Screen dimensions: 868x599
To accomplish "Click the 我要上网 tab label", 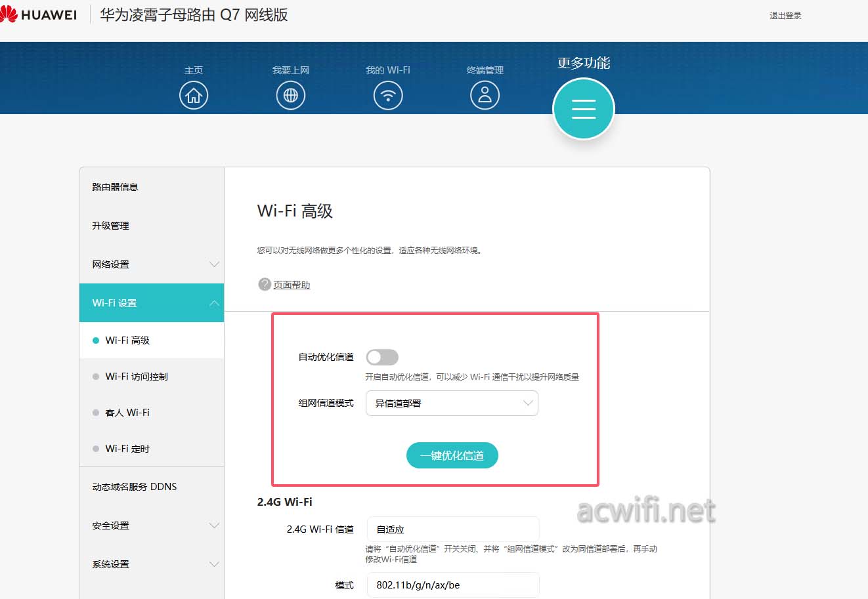I will click(x=291, y=70).
